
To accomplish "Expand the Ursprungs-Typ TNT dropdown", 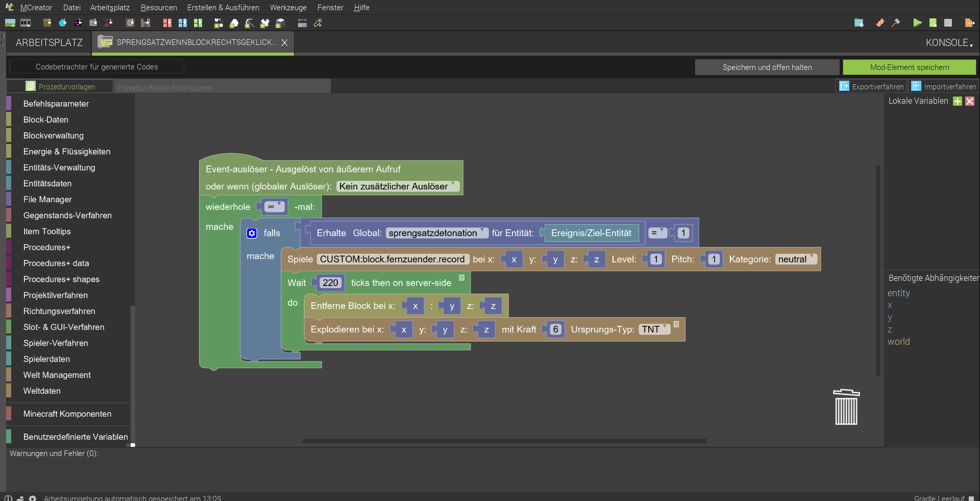I will click(x=654, y=329).
